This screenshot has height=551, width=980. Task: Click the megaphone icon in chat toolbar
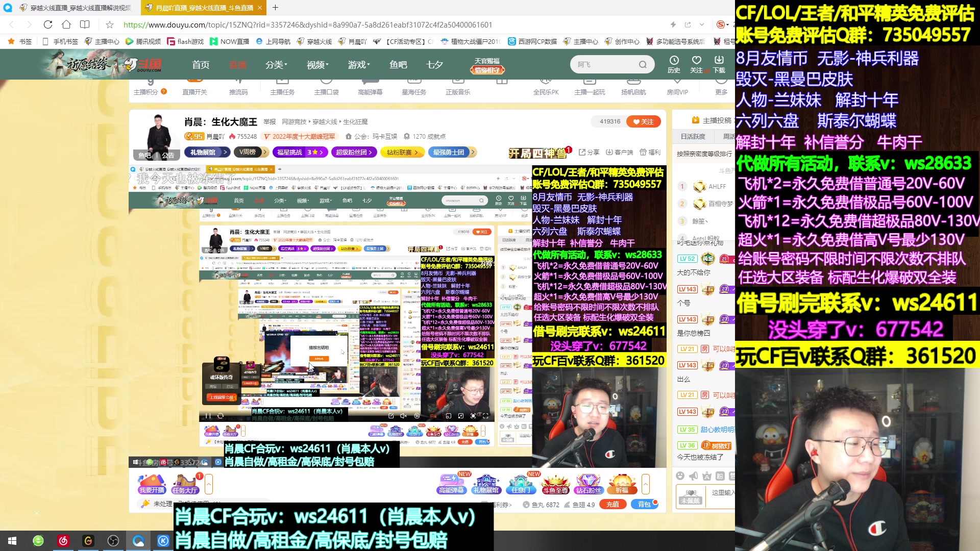(693, 476)
